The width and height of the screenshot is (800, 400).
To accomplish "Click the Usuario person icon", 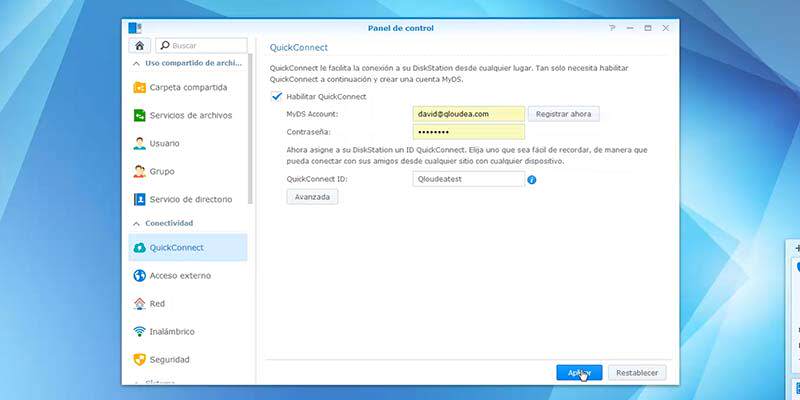I will click(139, 143).
